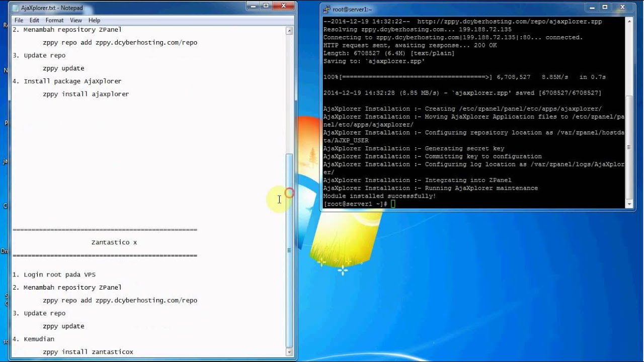Maximize the Notepad window
Viewport: 644px width, 362px height.
[266, 6]
